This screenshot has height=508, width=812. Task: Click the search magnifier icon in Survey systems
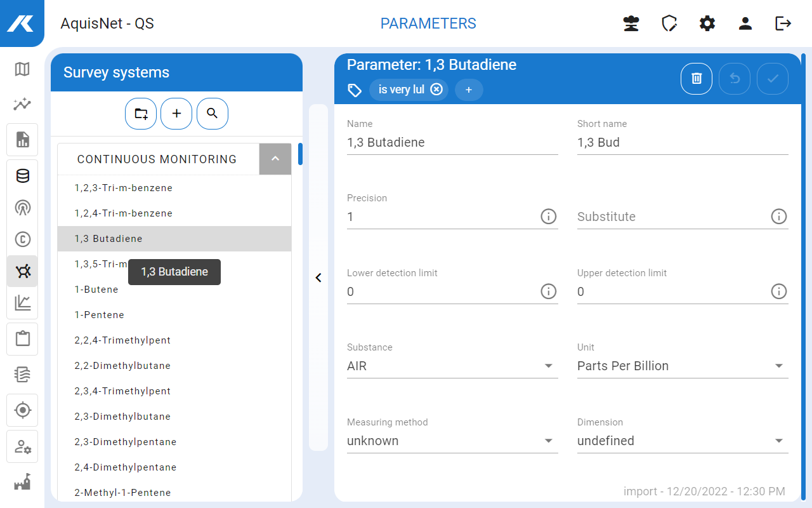213,114
